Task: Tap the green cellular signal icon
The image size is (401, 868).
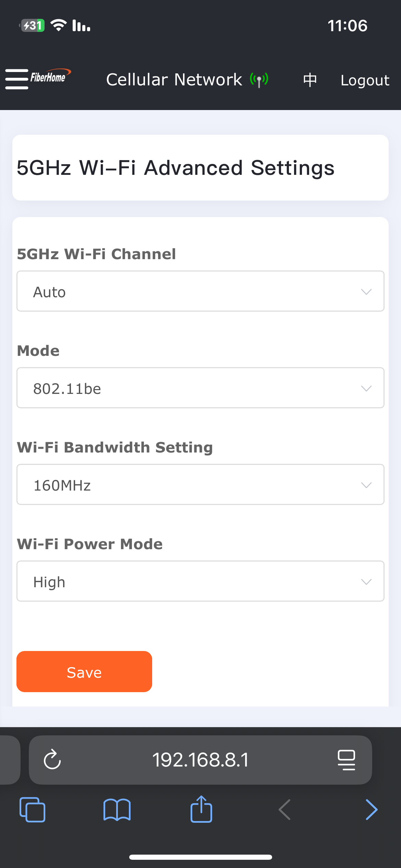Action: click(x=259, y=80)
